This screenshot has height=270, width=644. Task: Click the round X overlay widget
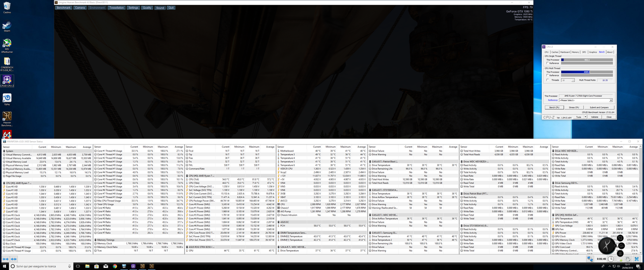click(607, 245)
